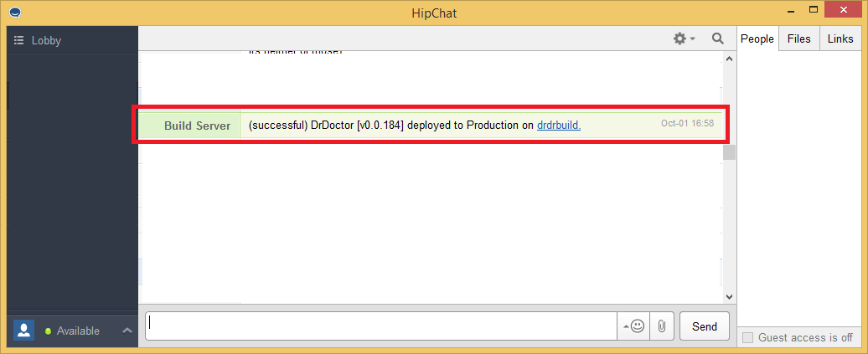Click the green Available status dot
Viewport: 868px width, 354px height.
click(49, 331)
